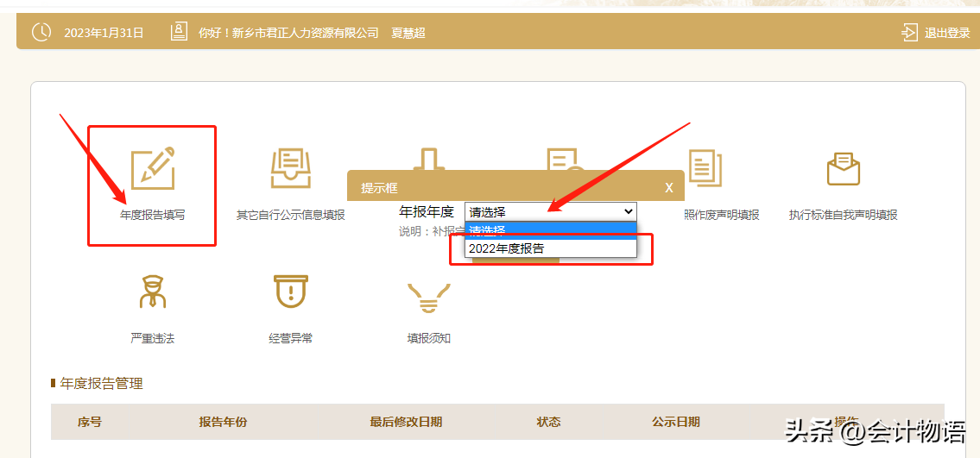Close the 提示框 dialog with X

coord(669,188)
